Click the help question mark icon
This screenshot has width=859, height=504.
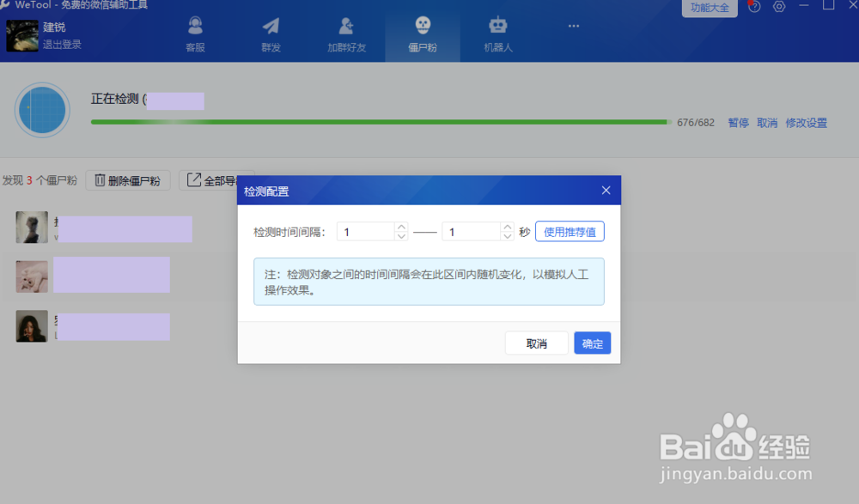pyautogui.click(x=754, y=7)
